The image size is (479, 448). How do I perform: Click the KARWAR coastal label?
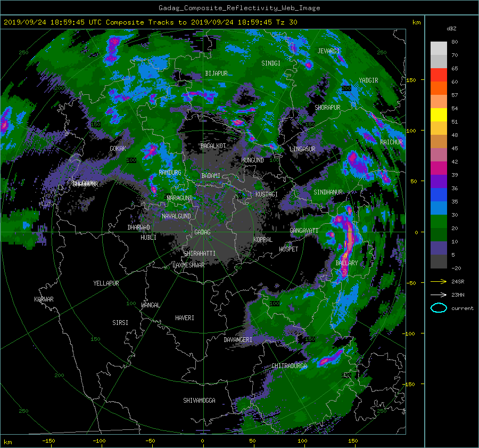[44, 299]
